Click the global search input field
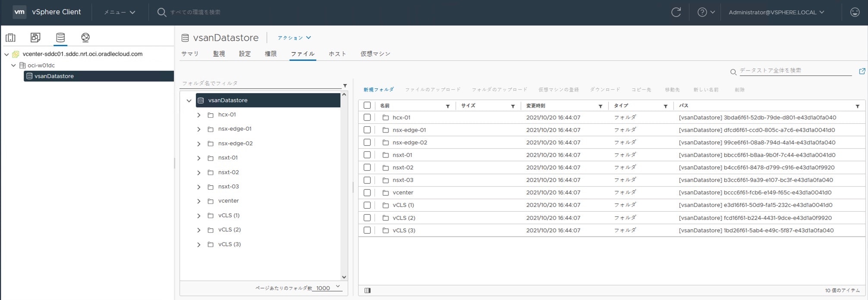The height and width of the screenshot is (300, 868). pos(195,12)
